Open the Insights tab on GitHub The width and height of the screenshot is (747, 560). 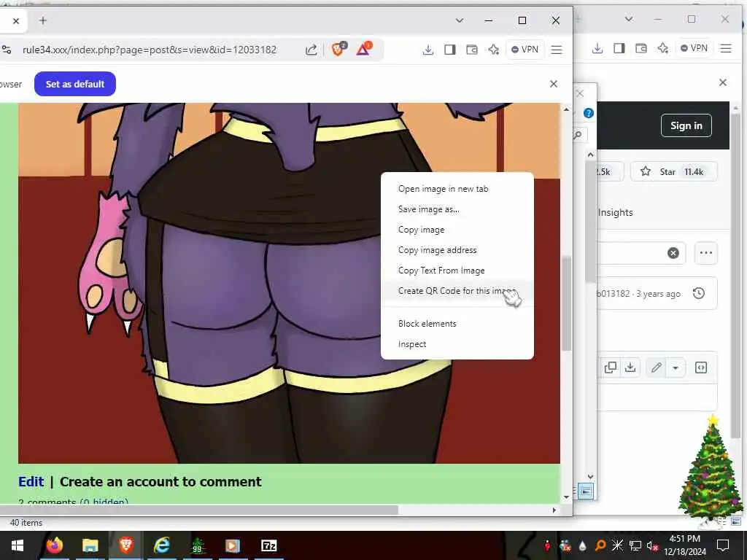point(616,212)
